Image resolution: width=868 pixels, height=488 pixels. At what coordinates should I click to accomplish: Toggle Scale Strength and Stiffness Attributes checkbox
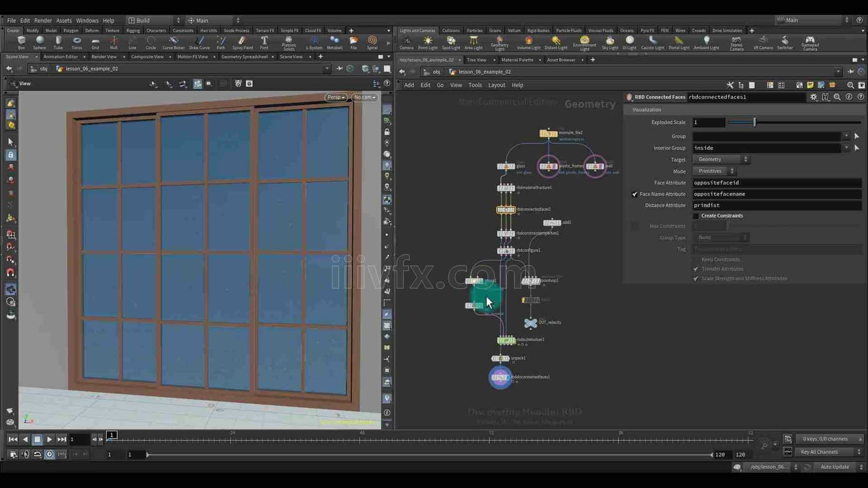tap(695, 279)
